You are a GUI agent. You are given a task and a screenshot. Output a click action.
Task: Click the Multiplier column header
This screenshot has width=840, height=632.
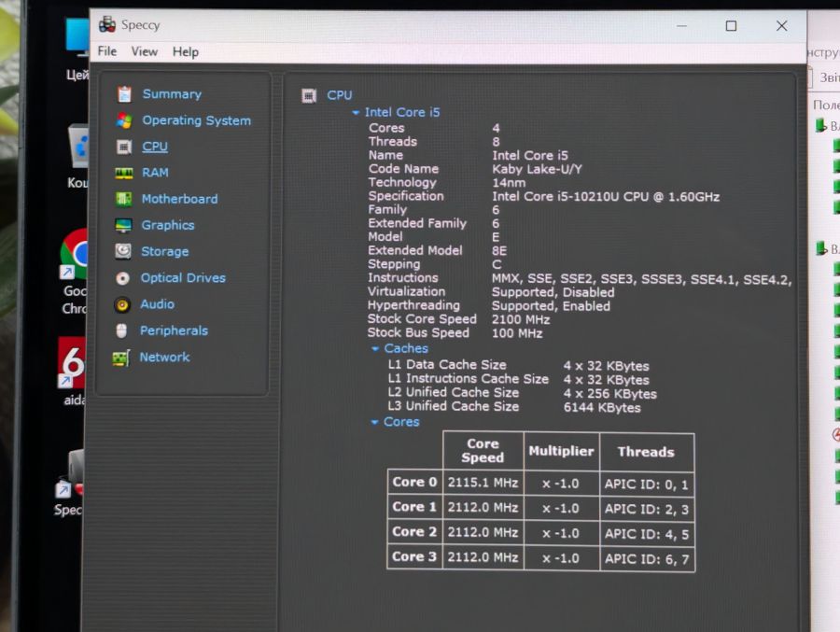561,451
